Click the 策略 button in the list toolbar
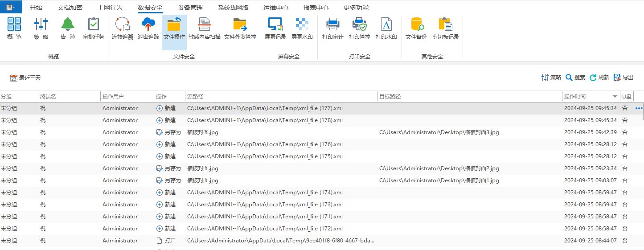 551,78
